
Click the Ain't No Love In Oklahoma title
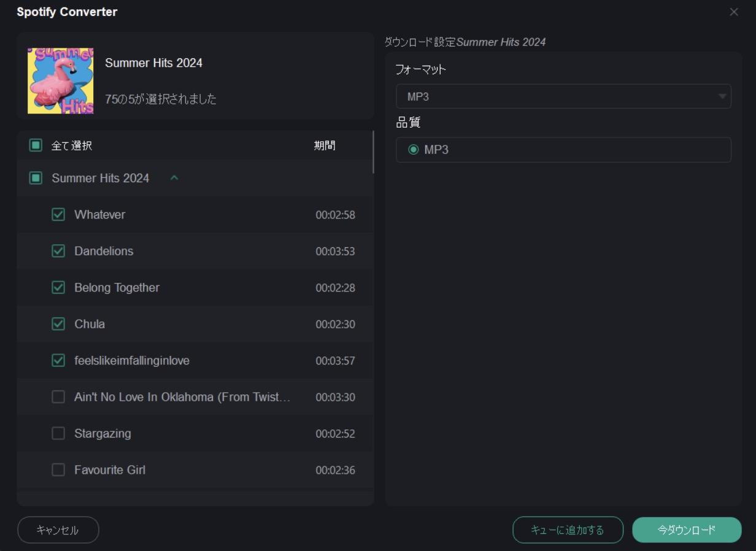pyautogui.click(x=182, y=397)
